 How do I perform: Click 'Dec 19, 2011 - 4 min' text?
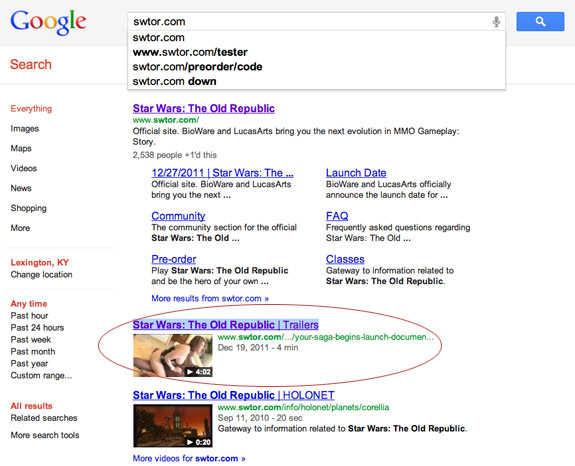tap(258, 348)
